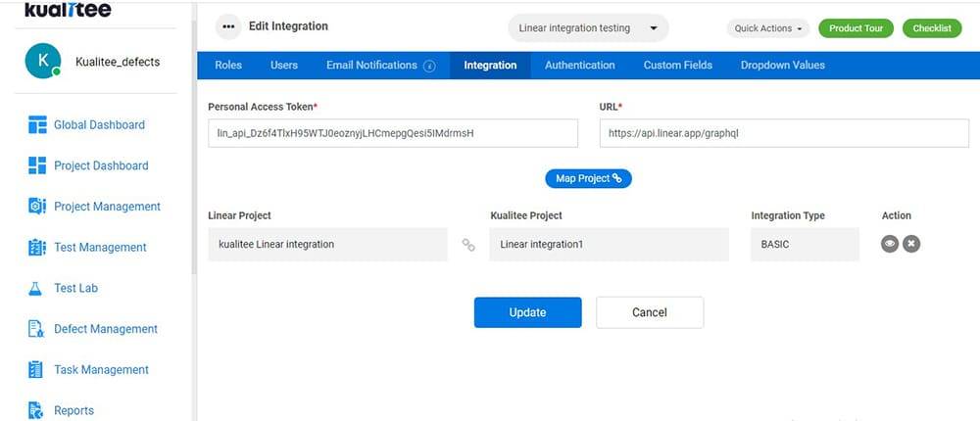Switch to the Roles tab
The image size is (980, 421).
point(228,65)
